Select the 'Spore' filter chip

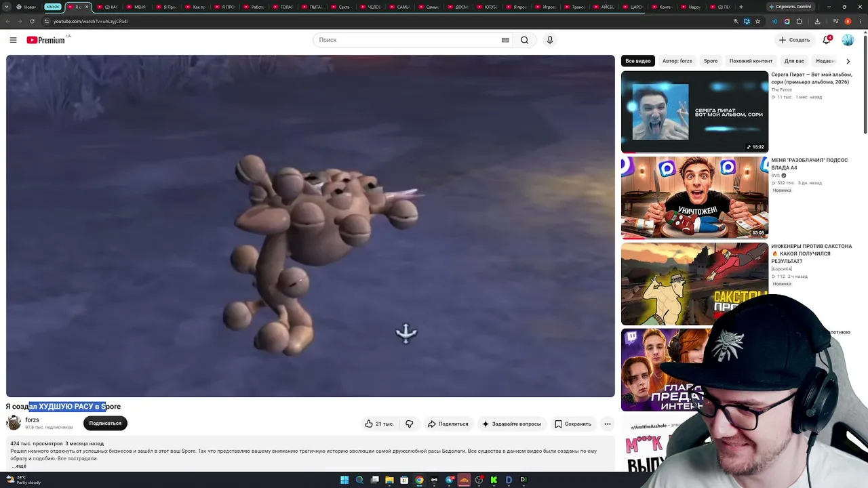(711, 61)
